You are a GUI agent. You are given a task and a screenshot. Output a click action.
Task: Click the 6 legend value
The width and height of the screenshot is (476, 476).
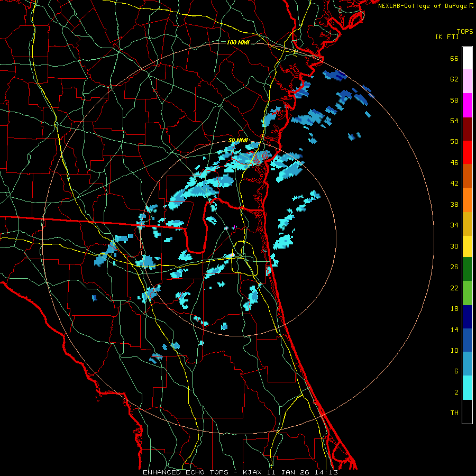pyautogui.click(x=456, y=371)
